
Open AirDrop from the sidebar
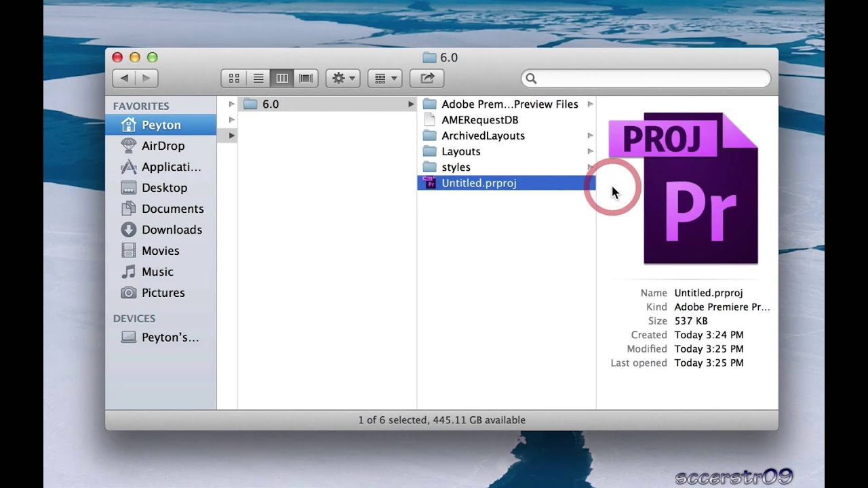pos(161,146)
